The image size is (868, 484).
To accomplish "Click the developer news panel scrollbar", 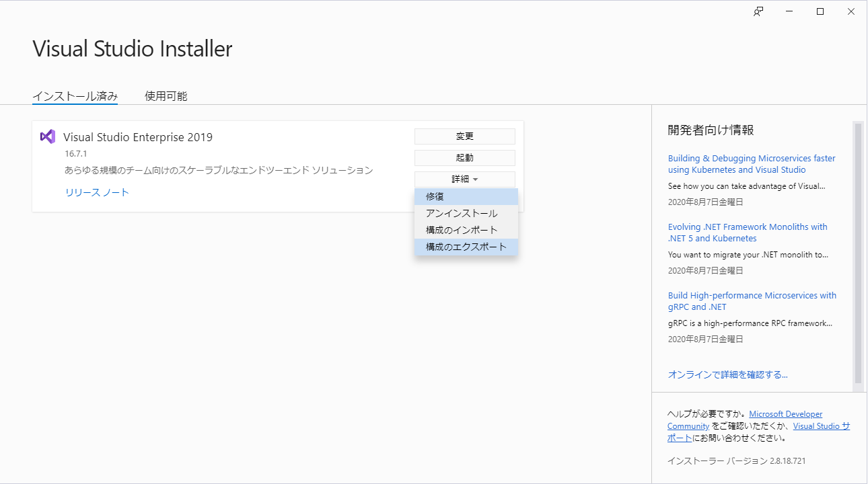I will point(858,253).
